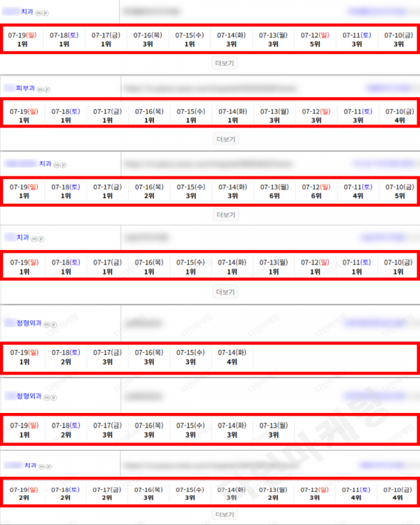
Task: Click the m icon of the 정형외과 row that has a 07-13(월) ranking
Action: (47, 398)
